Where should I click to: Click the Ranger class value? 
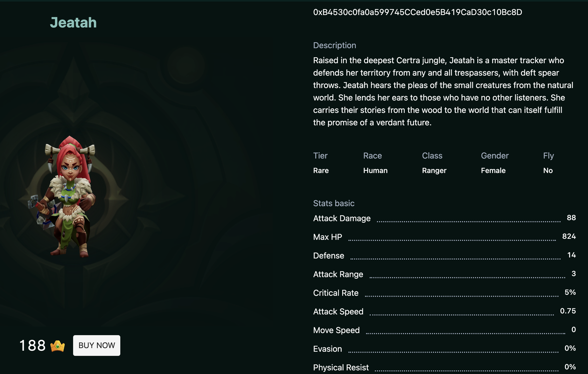tap(434, 170)
